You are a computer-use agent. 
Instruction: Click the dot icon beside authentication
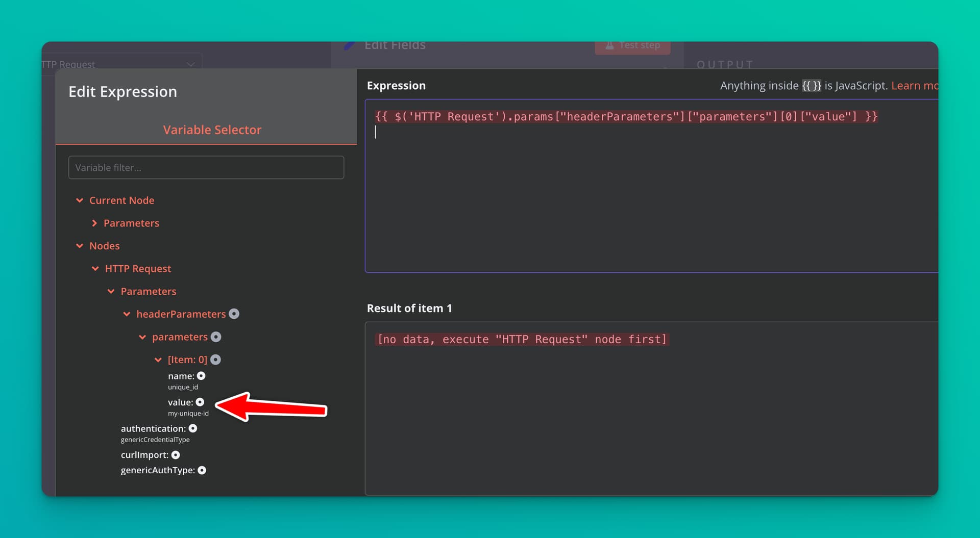[193, 429]
